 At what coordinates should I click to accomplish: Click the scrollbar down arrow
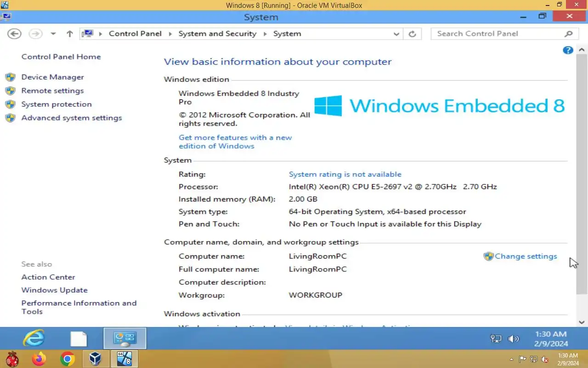coord(582,322)
